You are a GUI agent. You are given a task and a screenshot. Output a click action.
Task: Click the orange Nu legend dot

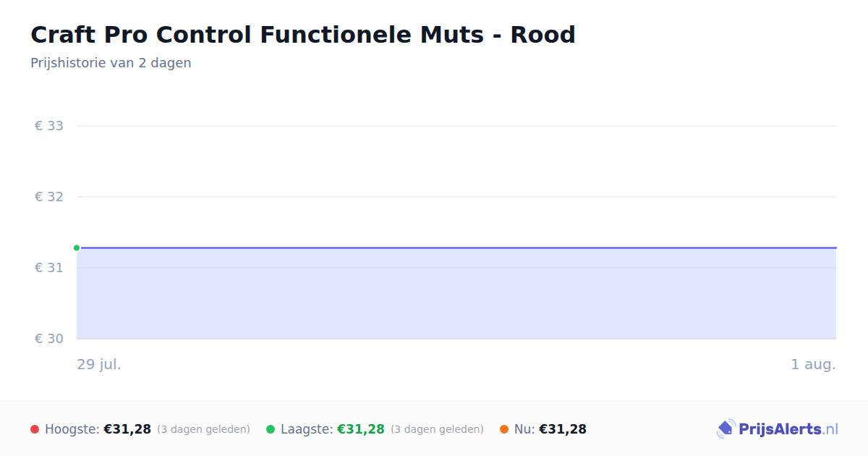pyautogui.click(x=504, y=429)
